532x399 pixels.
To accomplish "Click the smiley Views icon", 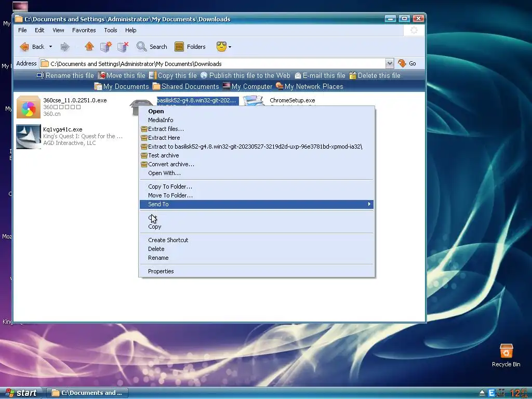I will [x=221, y=46].
